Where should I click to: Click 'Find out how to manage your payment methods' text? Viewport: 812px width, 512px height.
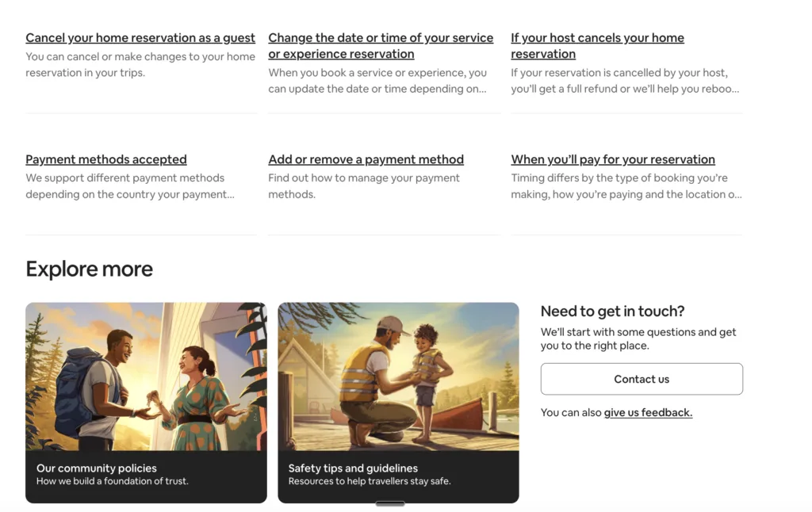364,186
